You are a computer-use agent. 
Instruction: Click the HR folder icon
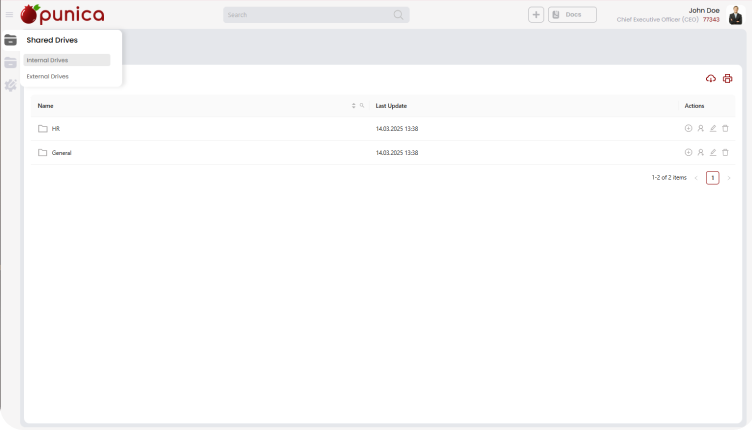[x=43, y=128]
